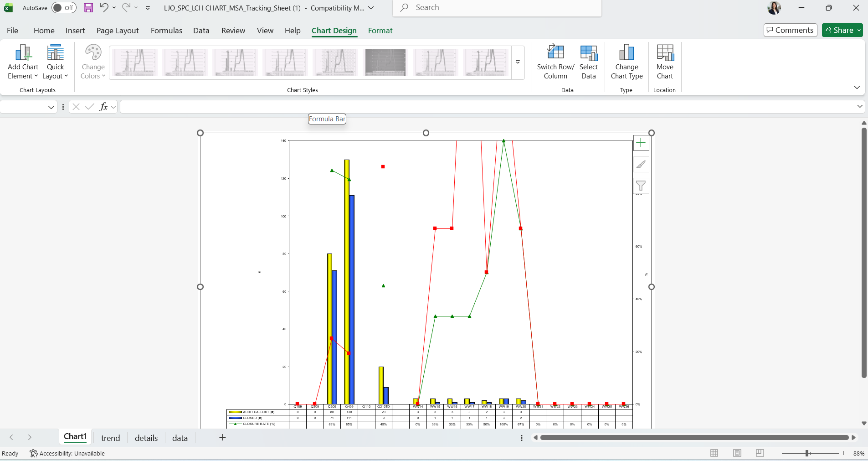The height and width of the screenshot is (461, 868).
Task: Open the File menu
Action: tap(13, 31)
